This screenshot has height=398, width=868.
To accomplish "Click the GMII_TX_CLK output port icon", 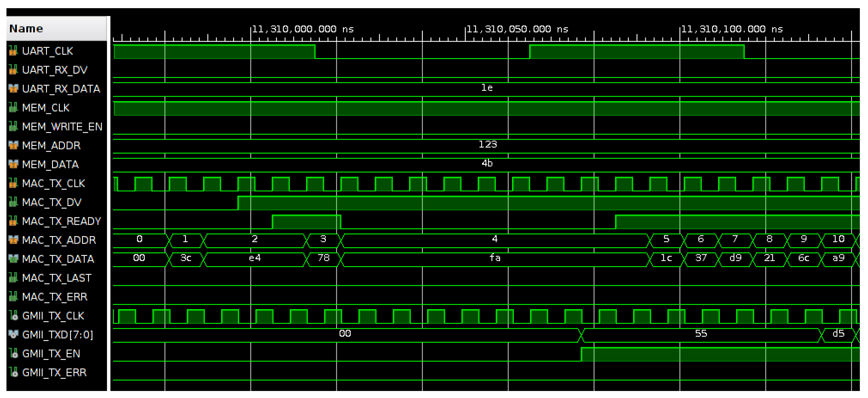I will (x=13, y=315).
